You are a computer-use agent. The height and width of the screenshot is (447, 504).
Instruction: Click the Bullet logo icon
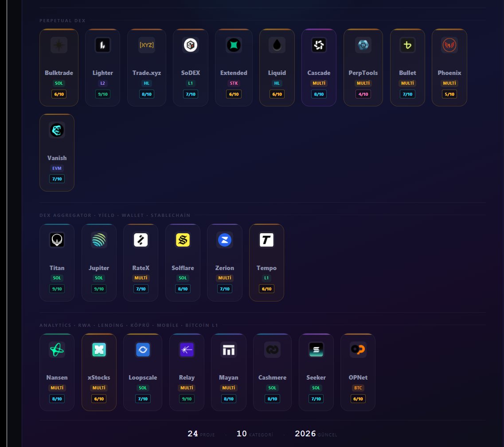click(x=407, y=45)
